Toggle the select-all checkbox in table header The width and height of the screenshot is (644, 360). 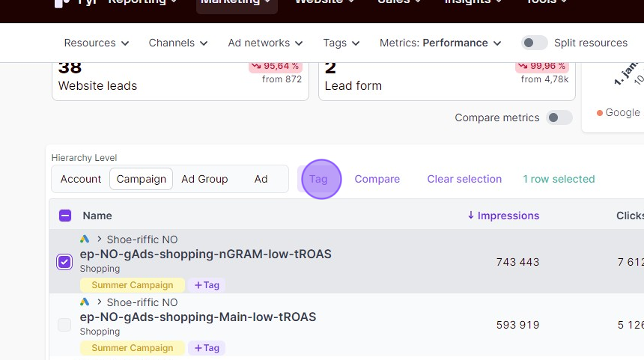point(65,216)
